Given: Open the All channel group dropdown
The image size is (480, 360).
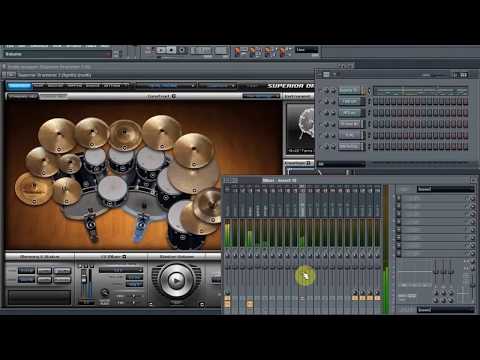Looking at the screenshot, I should click(x=341, y=164).
